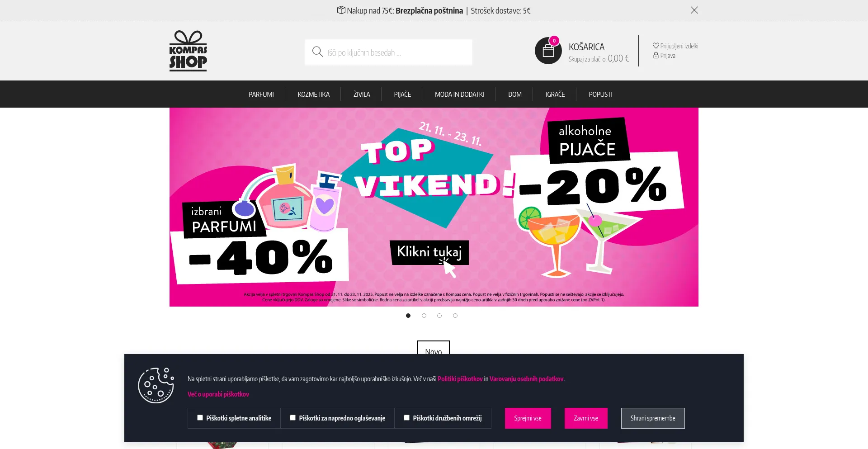
Task: Click the cookie icon in the banner
Action: click(x=156, y=385)
